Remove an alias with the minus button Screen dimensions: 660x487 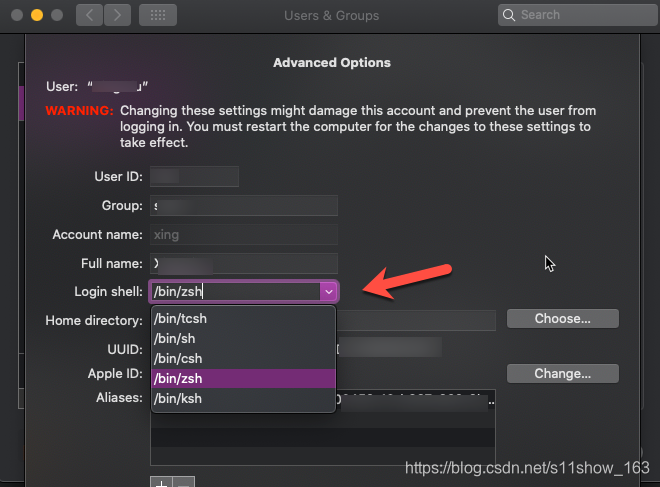click(x=184, y=482)
